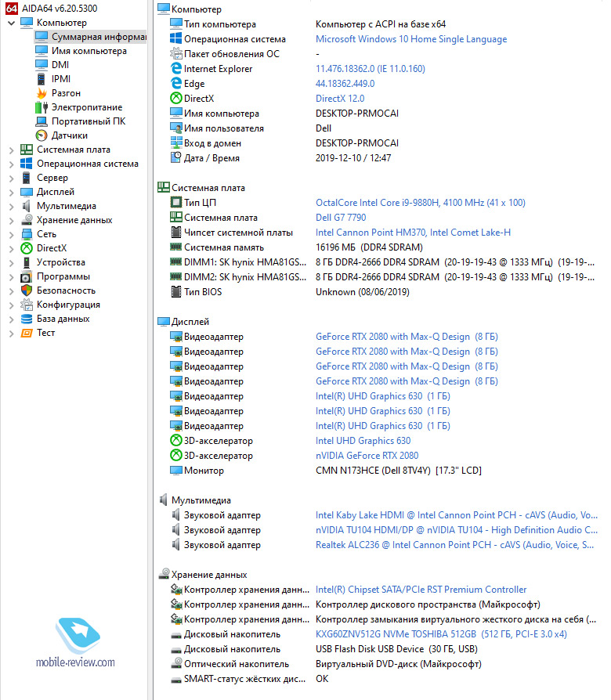Select the DIMM1: SK hynix row

tap(382, 262)
